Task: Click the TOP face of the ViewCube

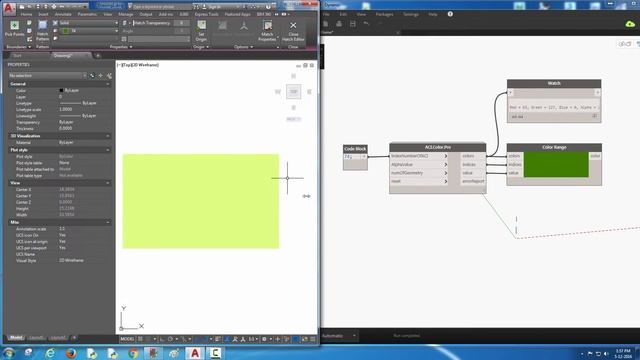Action: coord(293,91)
